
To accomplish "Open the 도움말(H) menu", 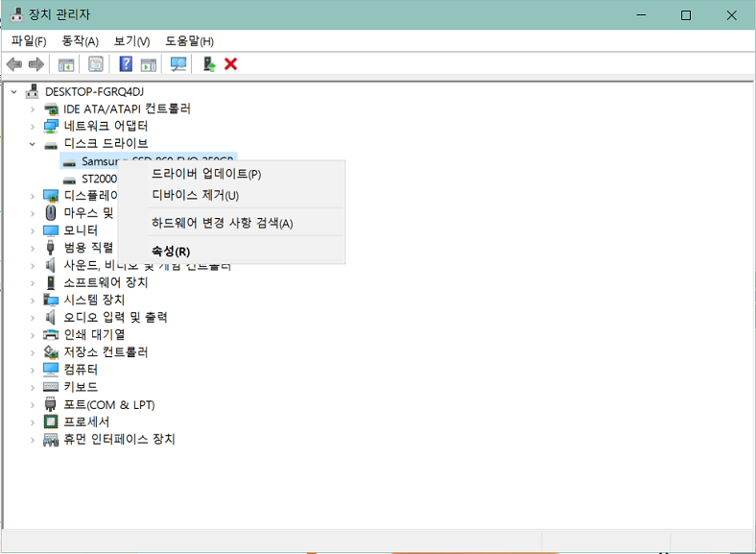I will [x=189, y=41].
